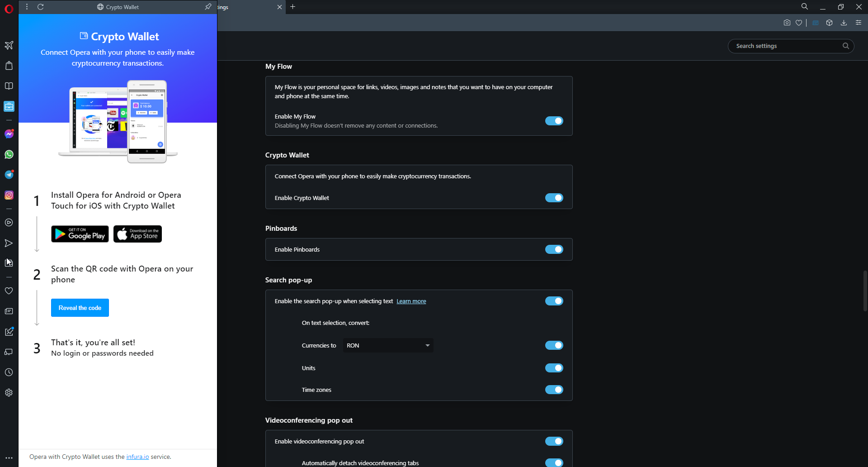The image size is (868, 467).
Task: Open the Tabs sidebar icon
Action: 9,352
